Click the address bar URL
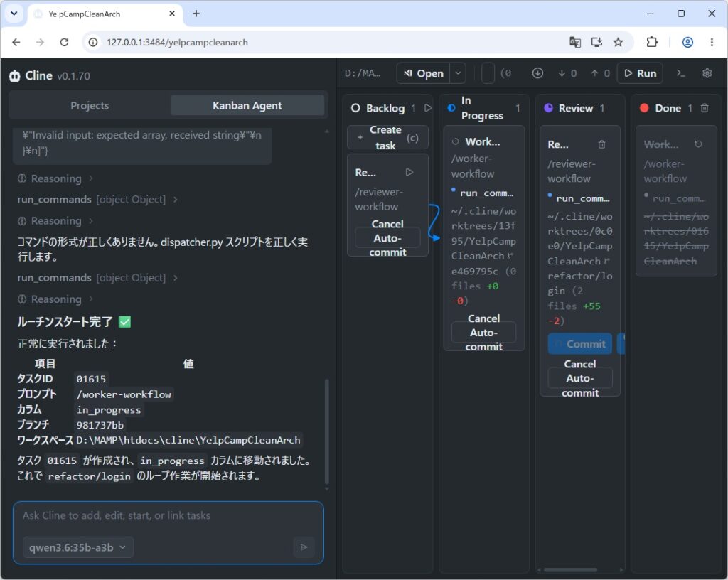The height and width of the screenshot is (580, 728). 177,42
